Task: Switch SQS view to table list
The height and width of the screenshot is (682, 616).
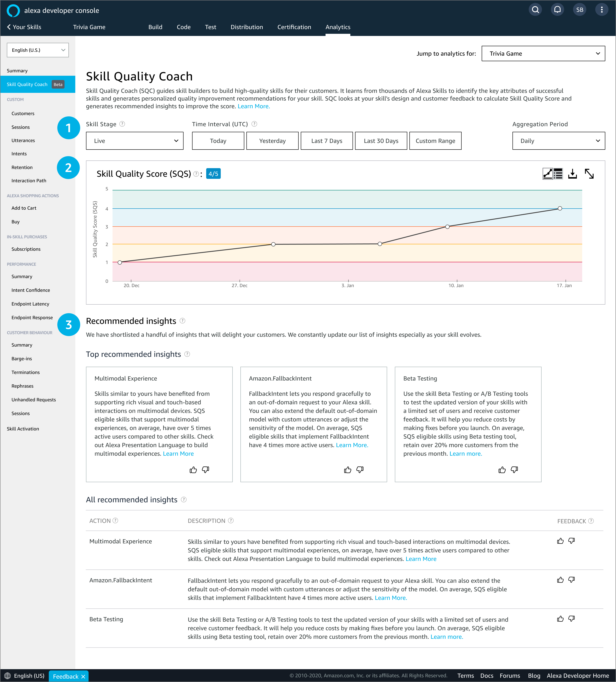Action: tap(558, 174)
